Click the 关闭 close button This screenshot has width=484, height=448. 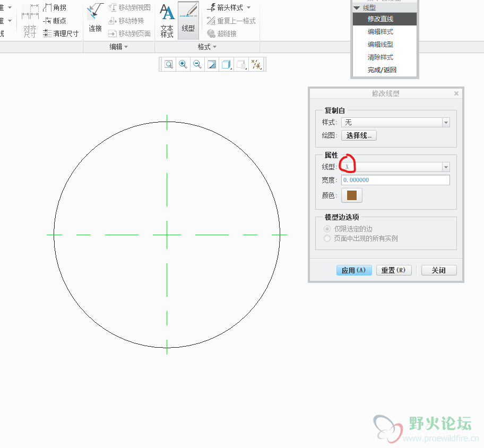(439, 270)
